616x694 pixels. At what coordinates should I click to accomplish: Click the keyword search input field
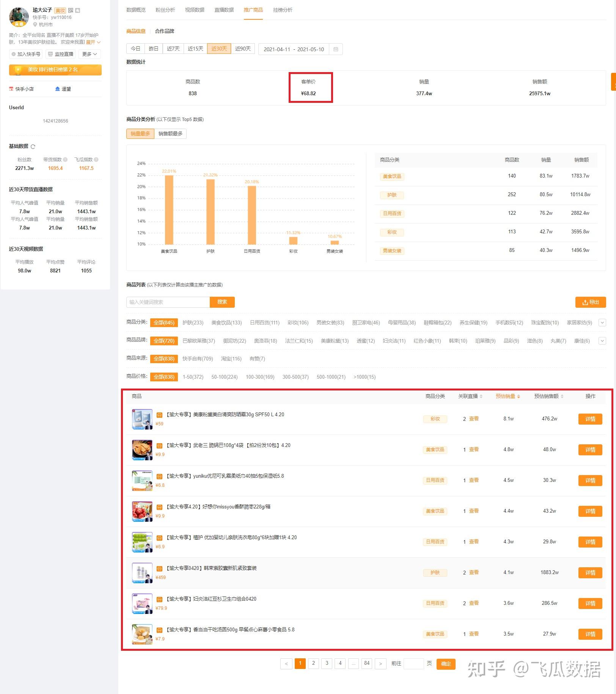tap(168, 302)
